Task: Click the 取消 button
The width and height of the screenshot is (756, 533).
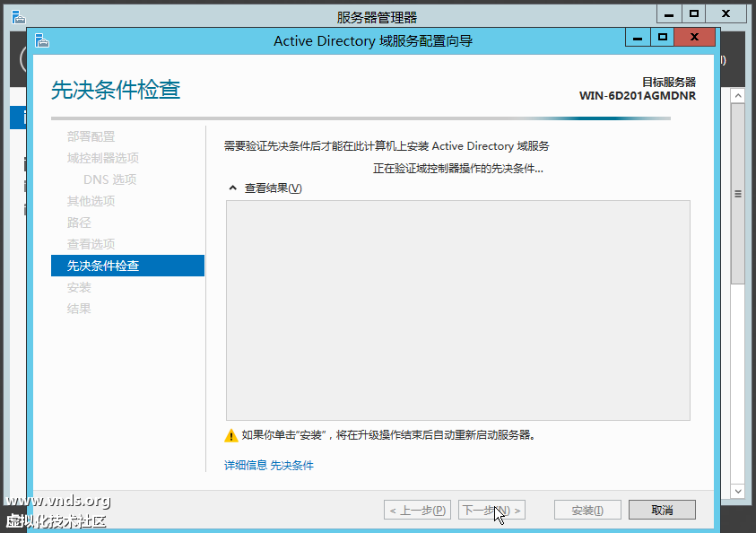Action: 662,510
